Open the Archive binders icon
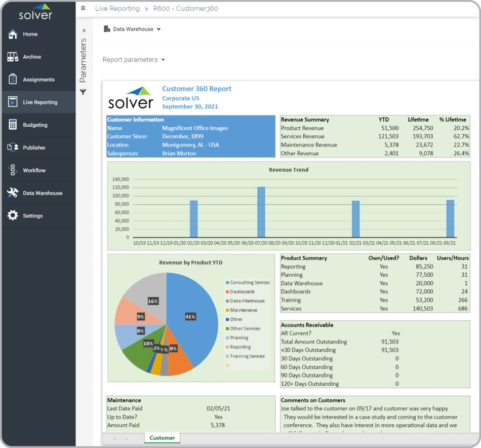This screenshot has height=448, width=481. tap(13, 57)
